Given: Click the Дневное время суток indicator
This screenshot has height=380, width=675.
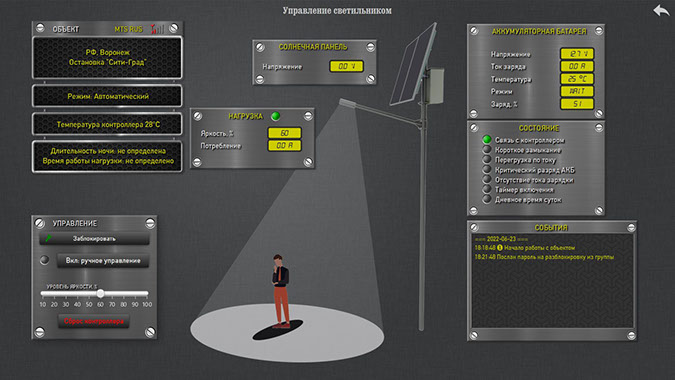Looking at the screenshot, I should (x=487, y=199).
